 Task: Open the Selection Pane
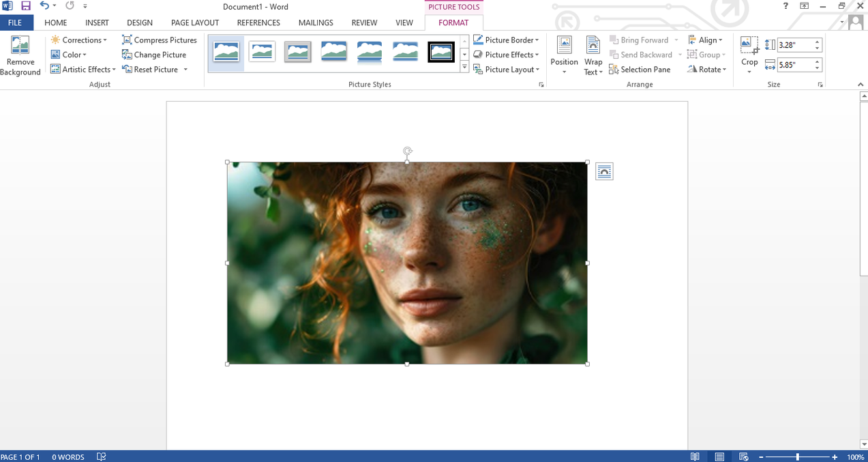640,70
